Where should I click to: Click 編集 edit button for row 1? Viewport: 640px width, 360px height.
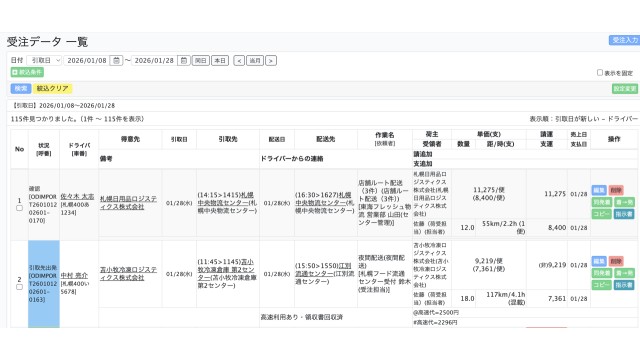[599, 190]
